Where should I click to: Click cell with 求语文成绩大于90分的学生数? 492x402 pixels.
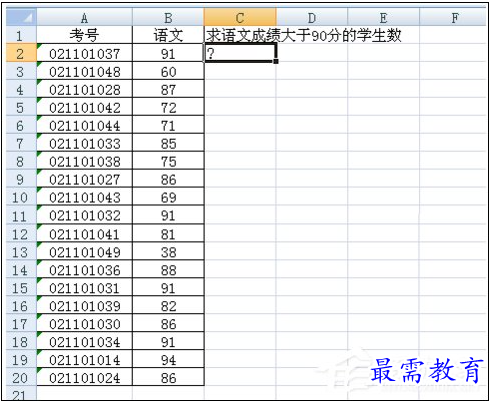click(x=304, y=35)
